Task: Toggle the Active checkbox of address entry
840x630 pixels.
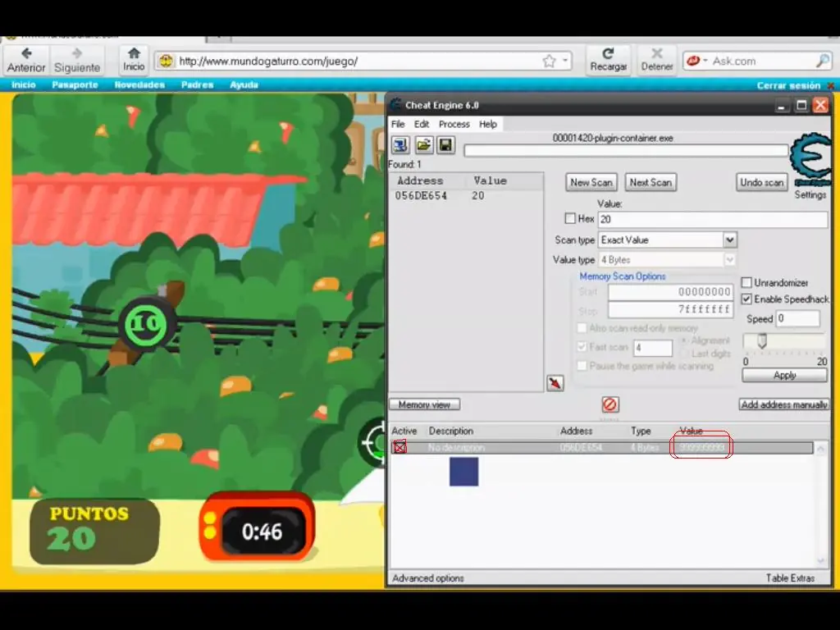Action: [399, 447]
